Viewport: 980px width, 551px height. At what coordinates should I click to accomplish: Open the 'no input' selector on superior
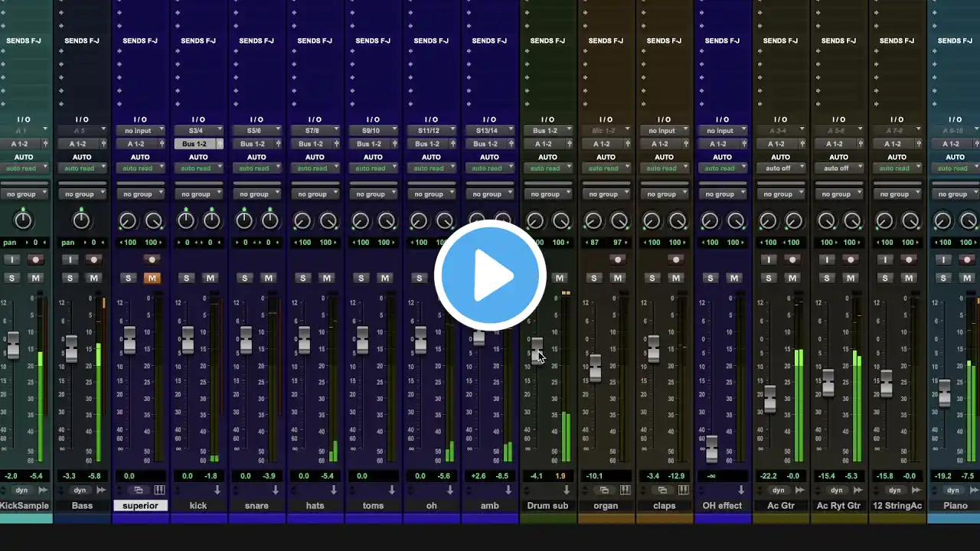tap(140, 131)
